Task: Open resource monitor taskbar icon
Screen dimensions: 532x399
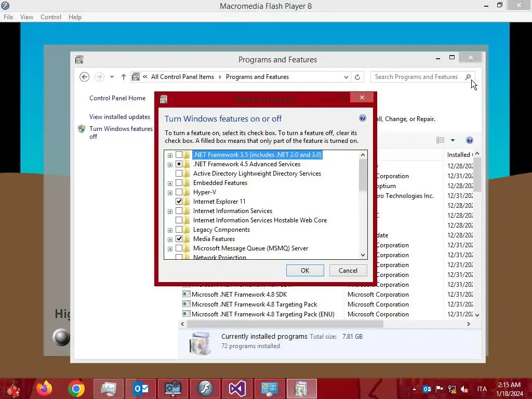Action: pos(109,389)
